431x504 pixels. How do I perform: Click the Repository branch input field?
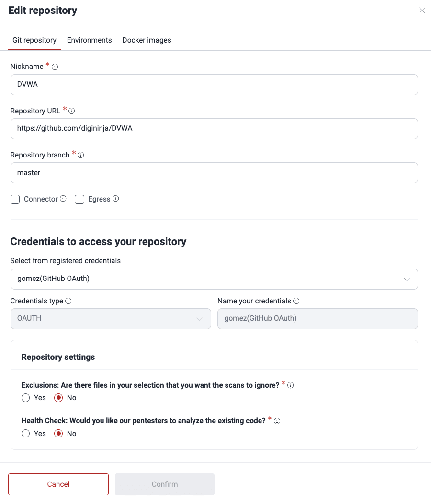click(x=214, y=172)
